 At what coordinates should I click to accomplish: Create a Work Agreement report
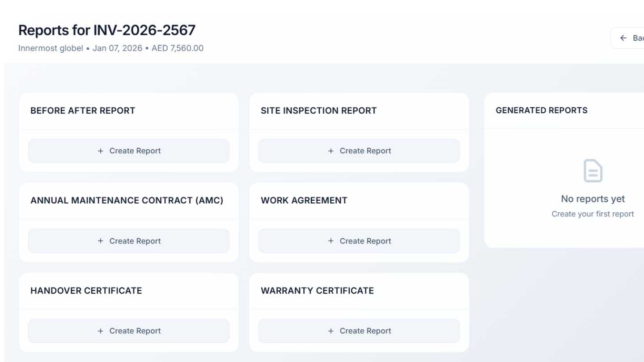[359, 241]
